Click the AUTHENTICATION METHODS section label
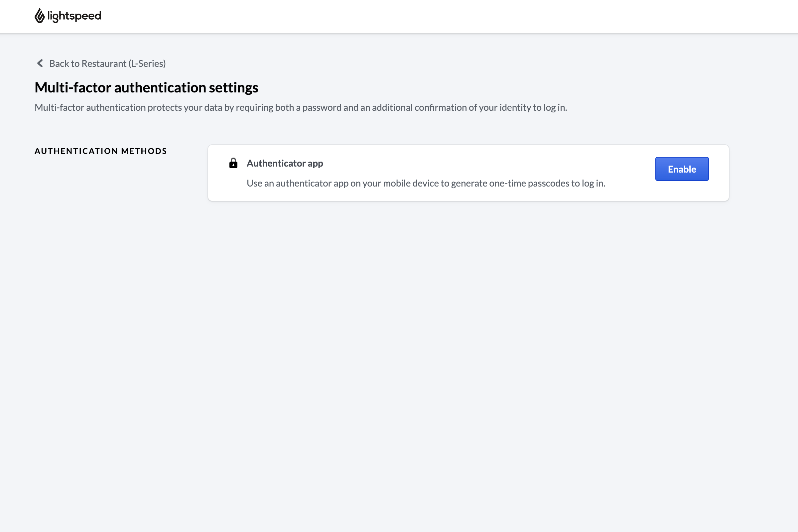The image size is (798, 532). tap(100, 151)
